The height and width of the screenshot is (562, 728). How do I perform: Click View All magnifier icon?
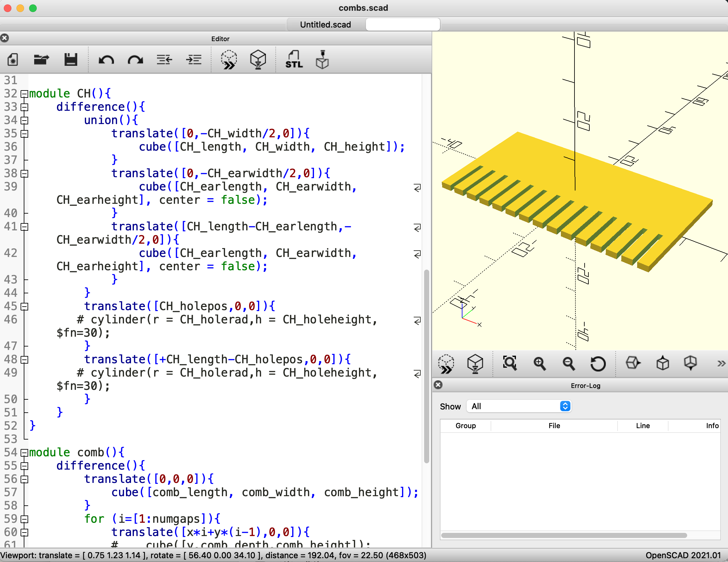(x=510, y=363)
